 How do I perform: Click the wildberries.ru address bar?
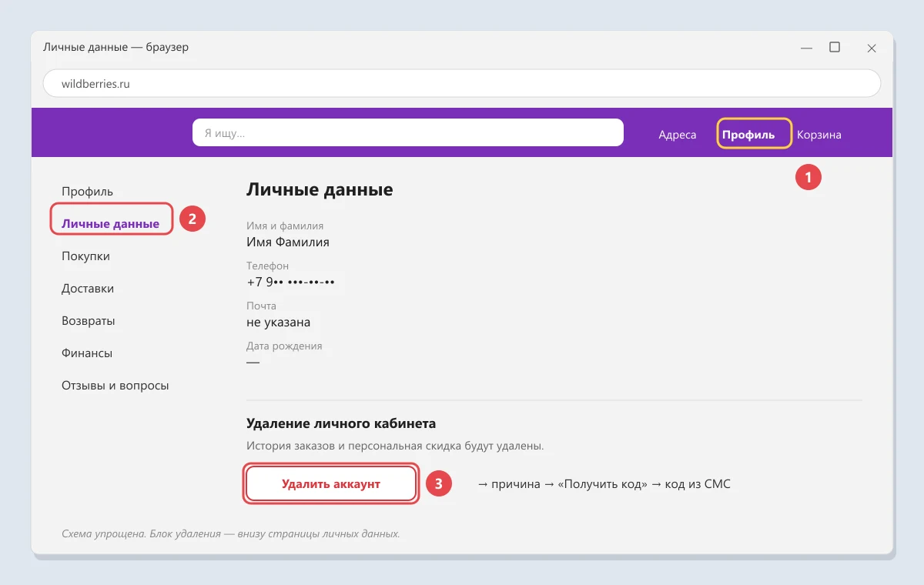[x=462, y=84]
